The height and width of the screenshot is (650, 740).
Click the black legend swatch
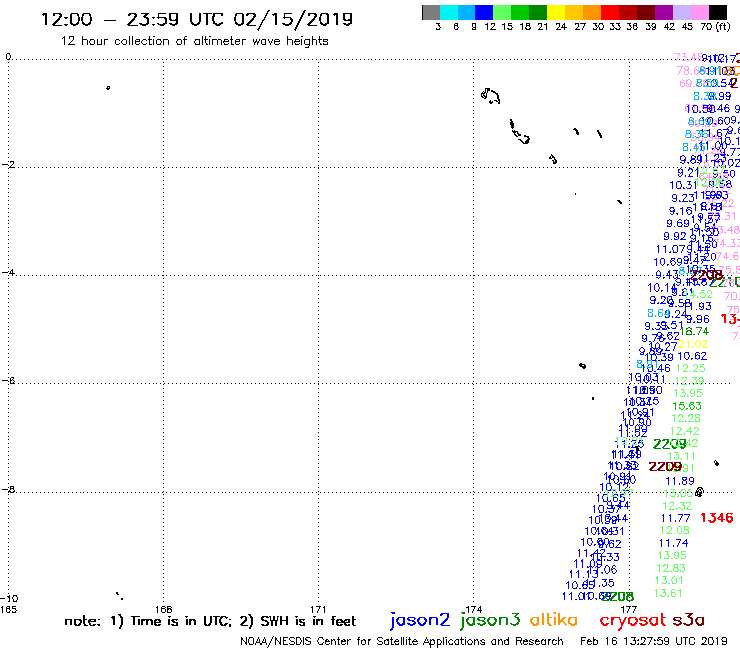[716, 12]
